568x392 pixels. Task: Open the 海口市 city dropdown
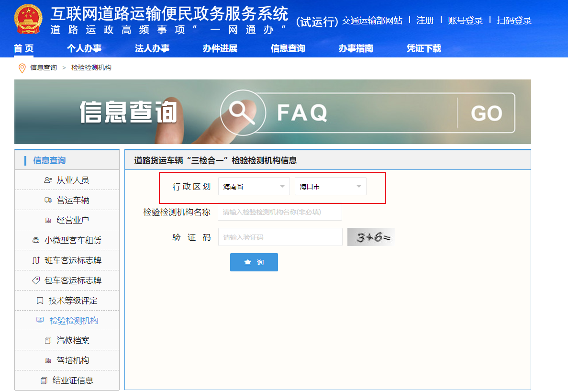pos(330,186)
